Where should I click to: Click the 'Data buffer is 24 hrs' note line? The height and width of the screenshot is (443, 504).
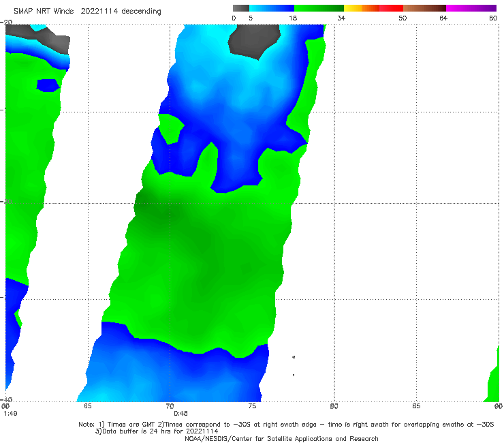(157, 431)
